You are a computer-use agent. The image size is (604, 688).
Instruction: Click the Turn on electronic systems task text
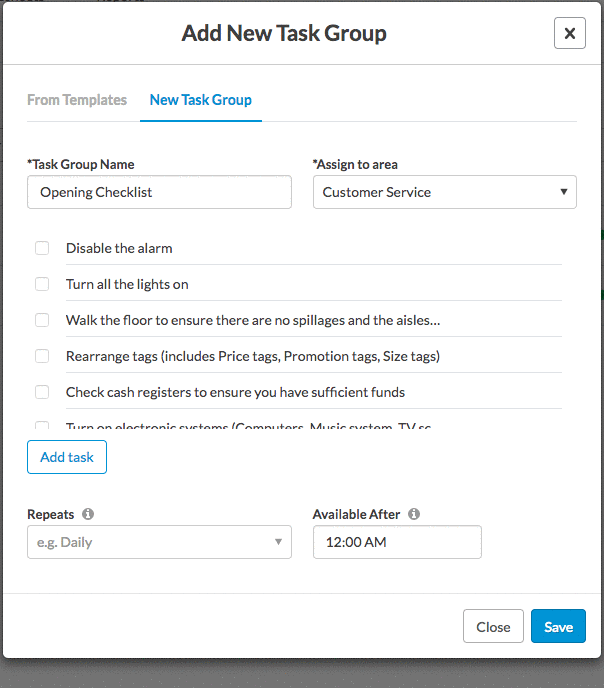248,427
